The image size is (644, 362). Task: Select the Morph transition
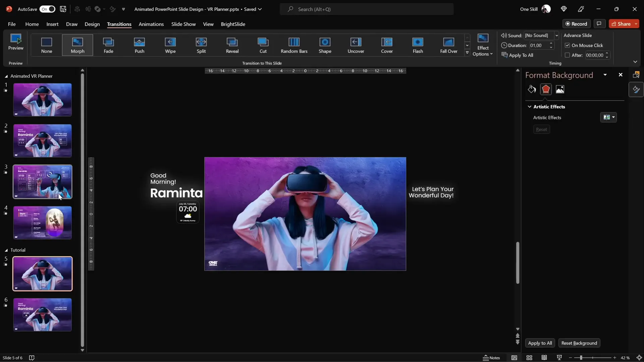[77, 45]
